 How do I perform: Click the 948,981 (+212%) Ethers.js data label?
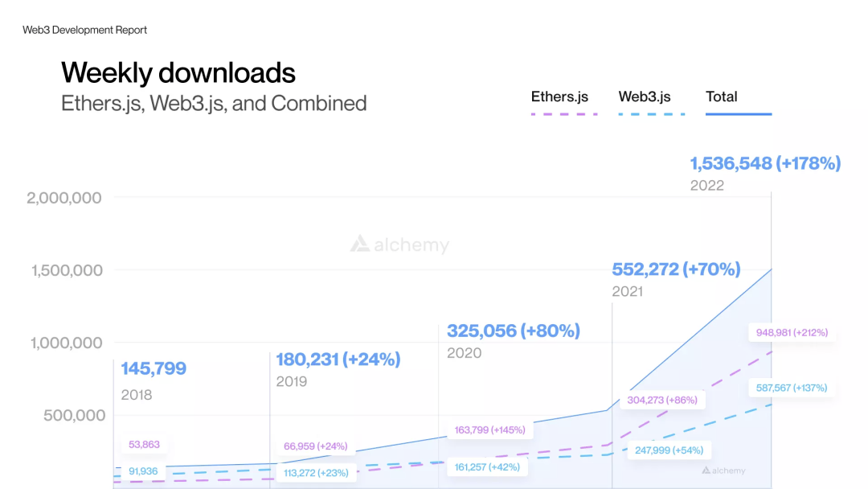pos(791,332)
